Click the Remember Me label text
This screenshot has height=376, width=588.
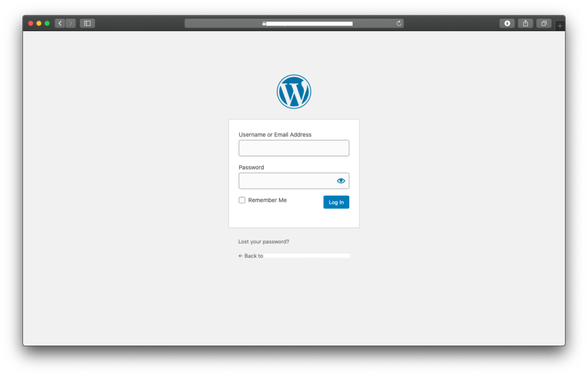(268, 200)
